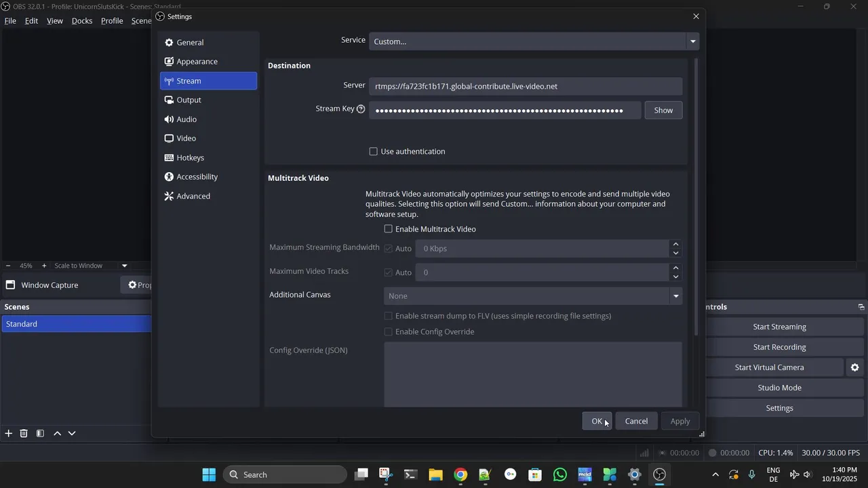The height and width of the screenshot is (488, 868).
Task: Launch Google Chrome from the taskbar
Action: coord(460,474)
